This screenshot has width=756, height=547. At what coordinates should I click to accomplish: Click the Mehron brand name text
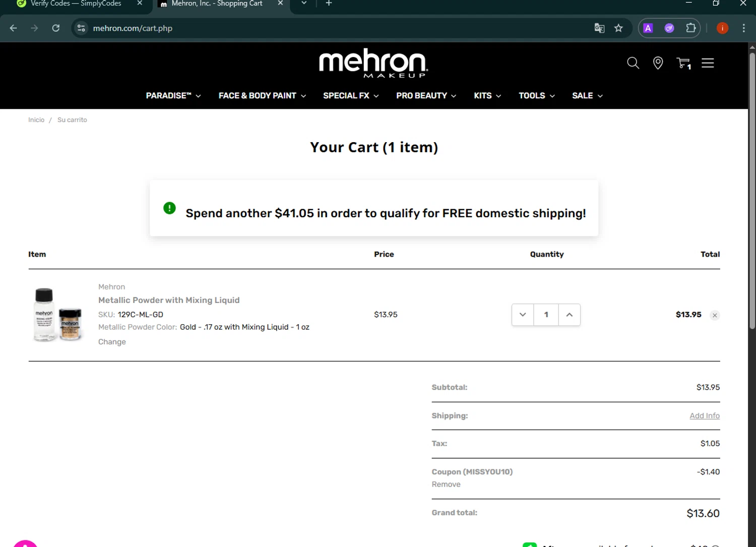click(x=111, y=287)
